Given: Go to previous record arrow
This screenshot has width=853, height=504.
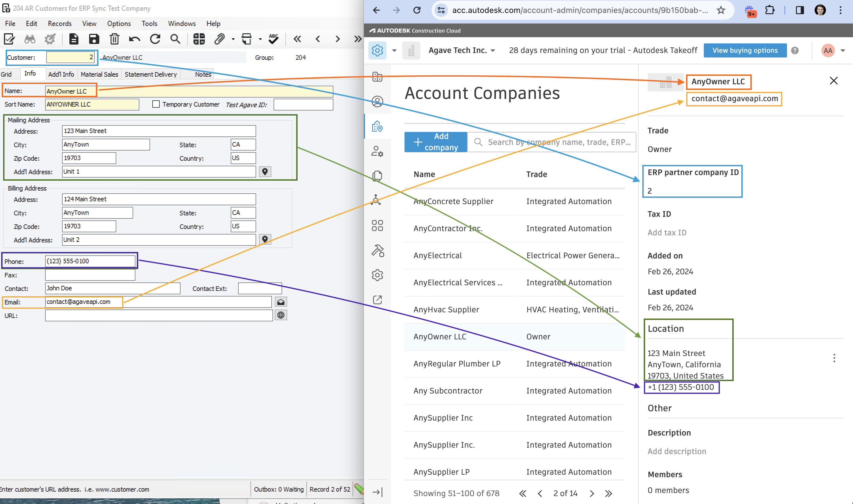Looking at the screenshot, I should point(318,39).
